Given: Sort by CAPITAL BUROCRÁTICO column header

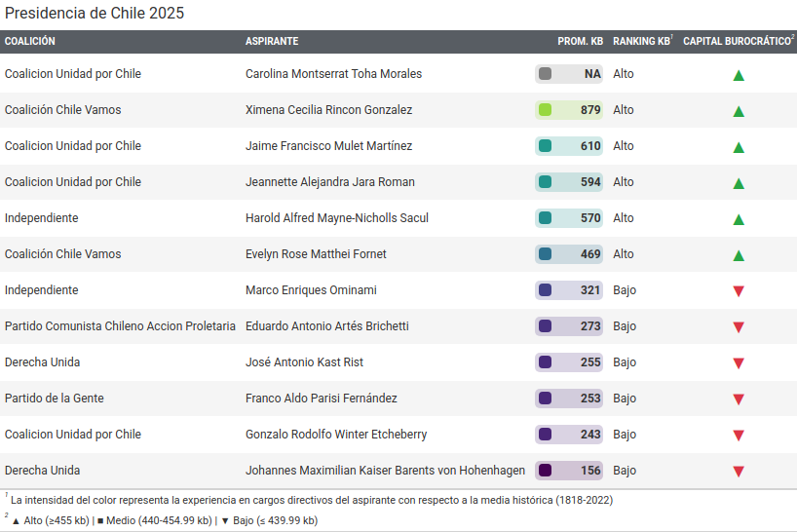Looking at the screenshot, I should tap(738, 41).
